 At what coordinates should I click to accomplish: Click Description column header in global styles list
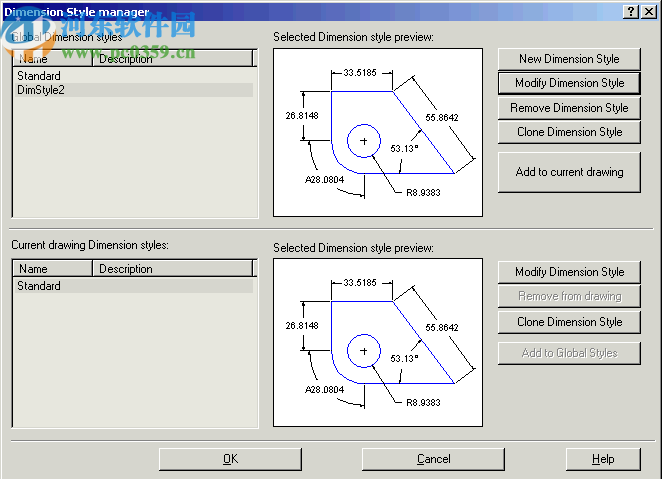pyautogui.click(x=172, y=59)
